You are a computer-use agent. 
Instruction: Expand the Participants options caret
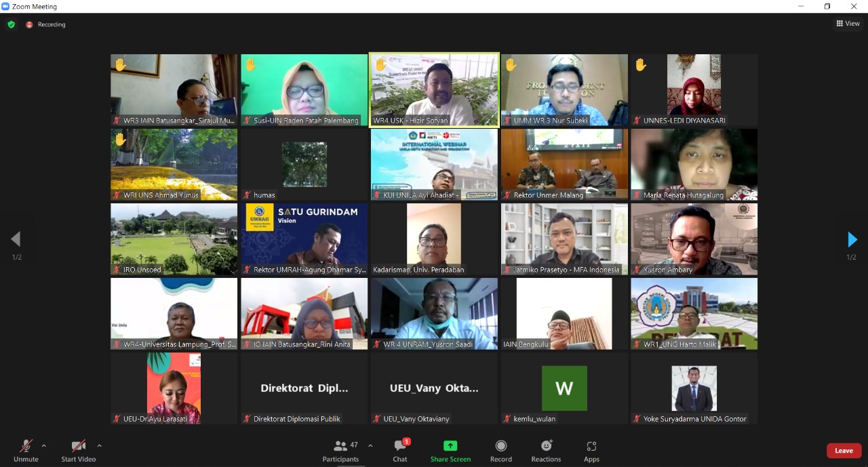(370, 446)
